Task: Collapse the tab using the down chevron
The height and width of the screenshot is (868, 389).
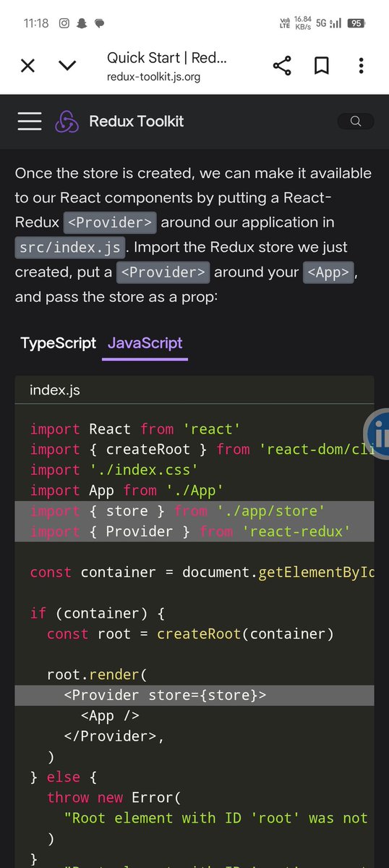Action: click(67, 66)
